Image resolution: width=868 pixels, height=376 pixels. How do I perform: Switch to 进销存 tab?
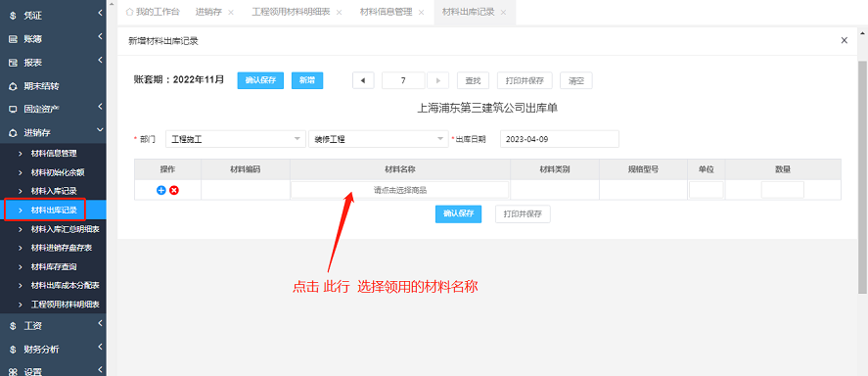208,12
